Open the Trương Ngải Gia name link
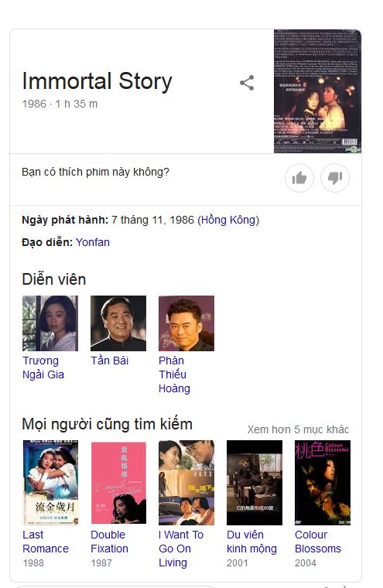This screenshot has width=383, height=588. tap(43, 367)
